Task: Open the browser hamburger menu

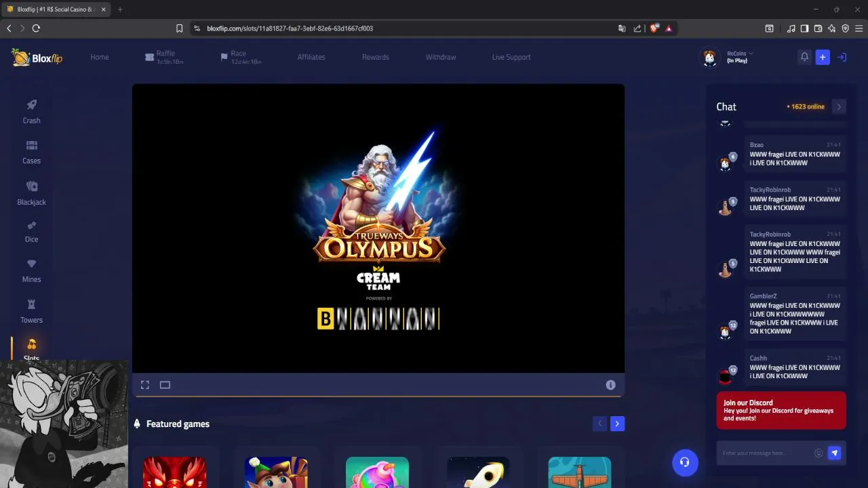Action: pos(859,28)
